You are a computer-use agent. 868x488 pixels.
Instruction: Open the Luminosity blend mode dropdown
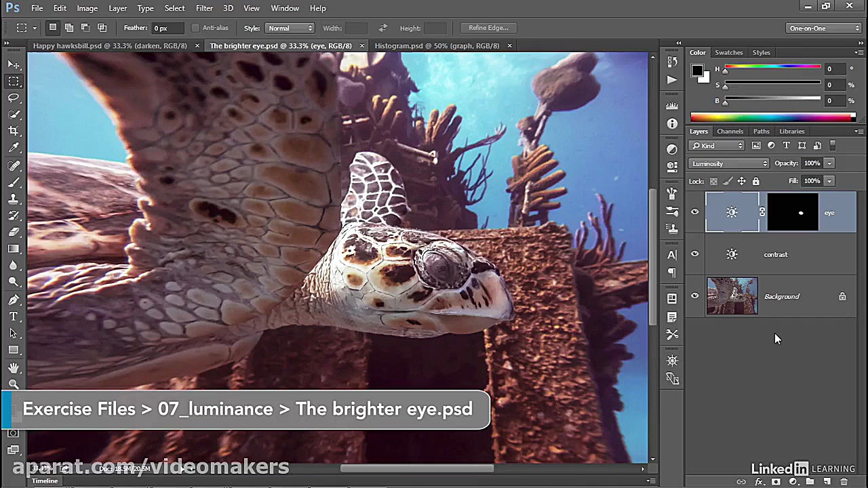pos(729,163)
